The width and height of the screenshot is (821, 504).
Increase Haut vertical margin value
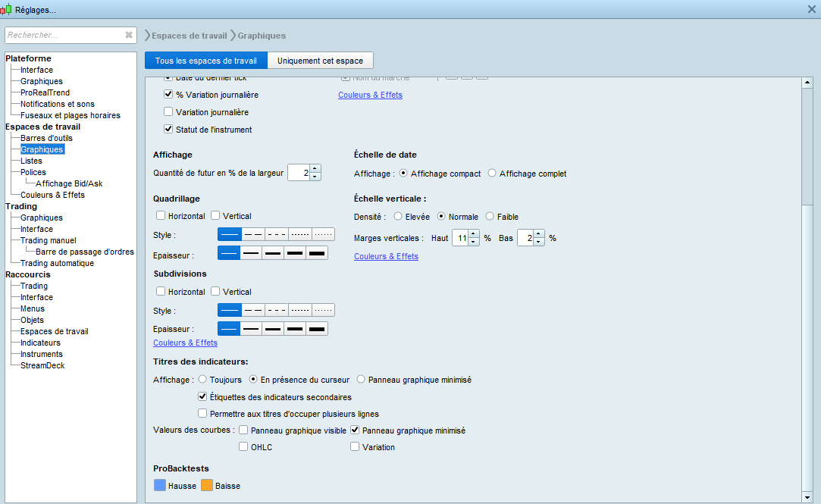pos(473,233)
